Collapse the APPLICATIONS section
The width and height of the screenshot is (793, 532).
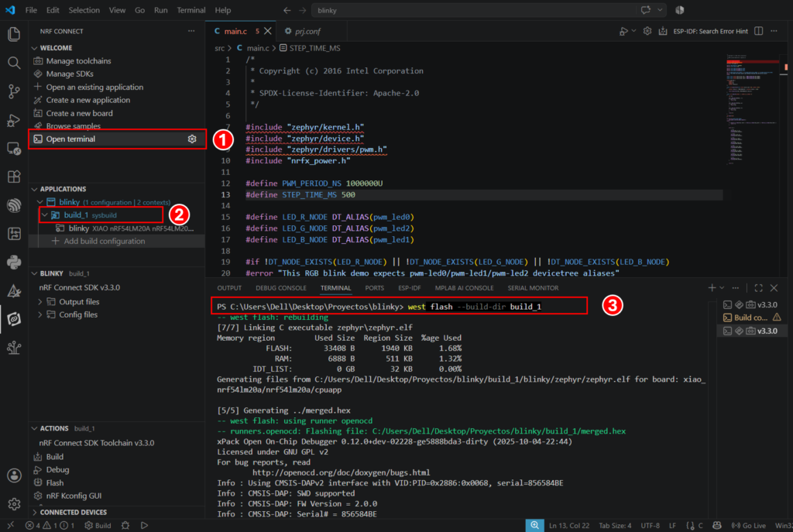(x=34, y=189)
